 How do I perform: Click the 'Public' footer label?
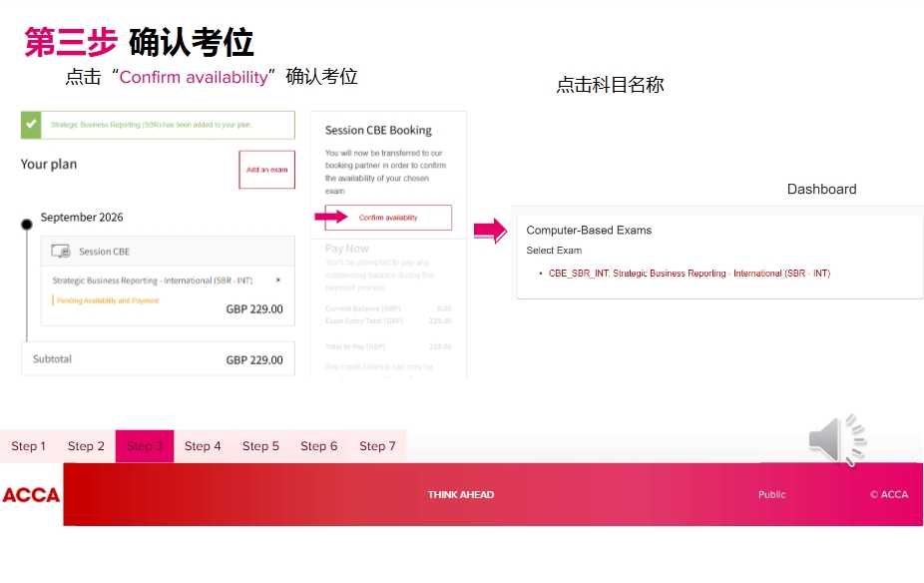click(x=772, y=494)
